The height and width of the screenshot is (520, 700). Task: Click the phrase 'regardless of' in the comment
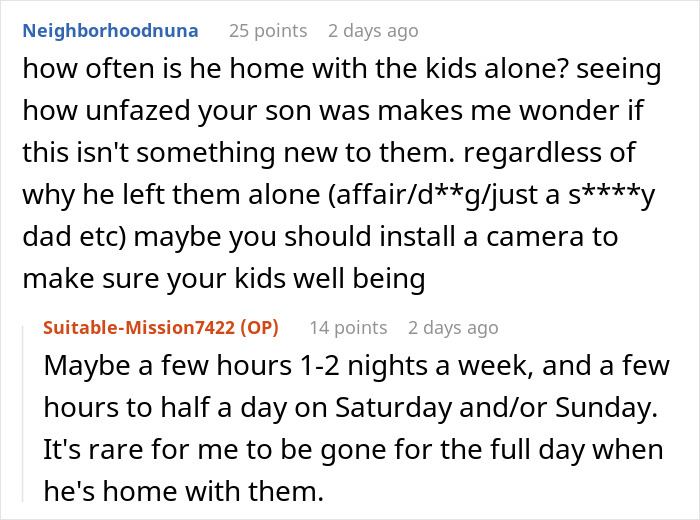coord(550,153)
